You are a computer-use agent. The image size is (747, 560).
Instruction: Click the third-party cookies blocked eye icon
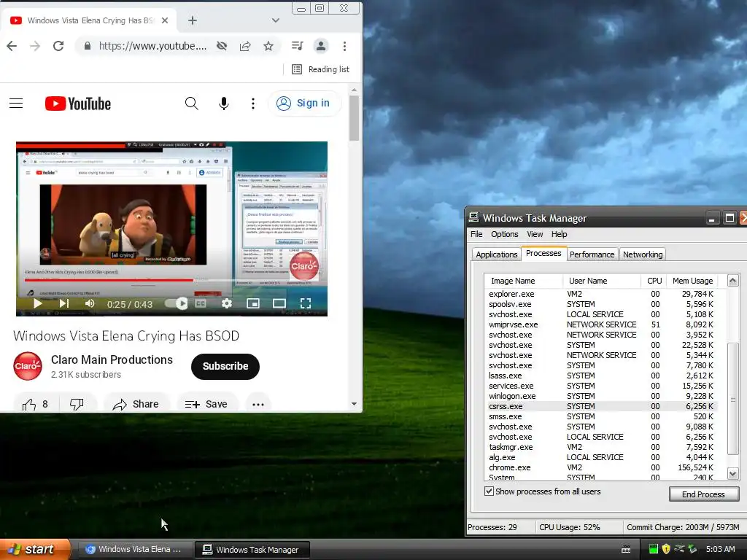pyautogui.click(x=222, y=46)
